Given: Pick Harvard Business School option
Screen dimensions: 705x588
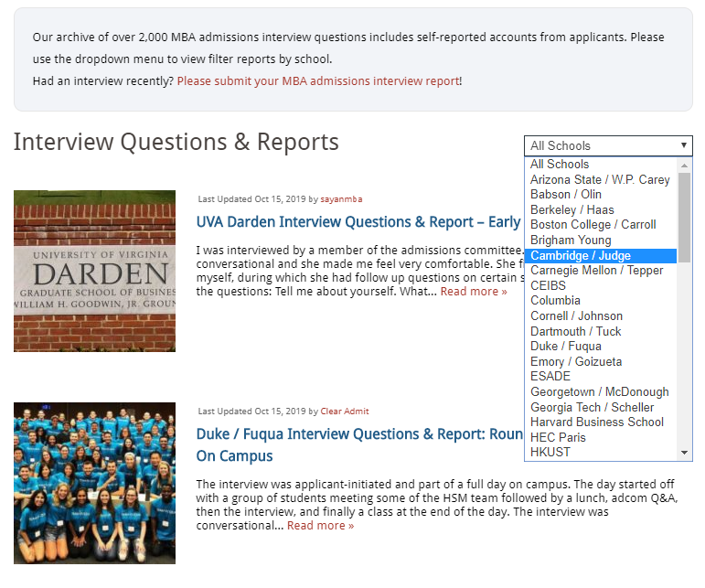Looking at the screenshot, I should pyautogui.click(x=601, y=422).
